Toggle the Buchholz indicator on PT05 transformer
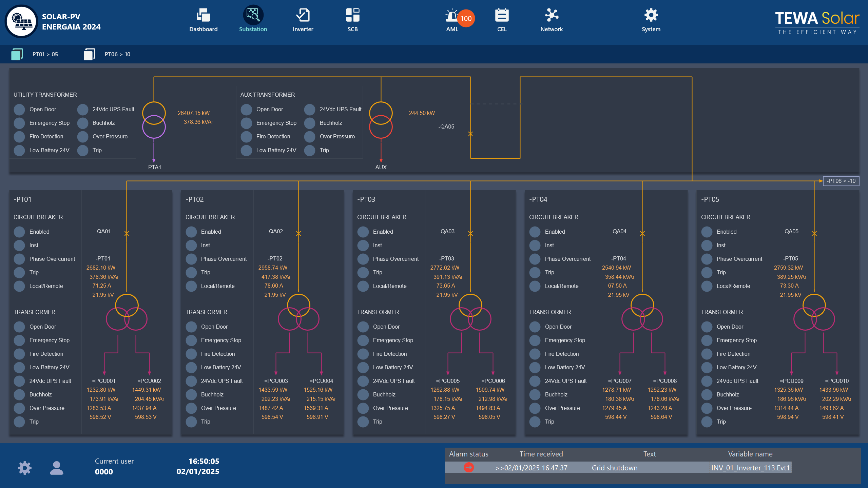The height and width of the screenshot is (488, 868). pos(707,394)
